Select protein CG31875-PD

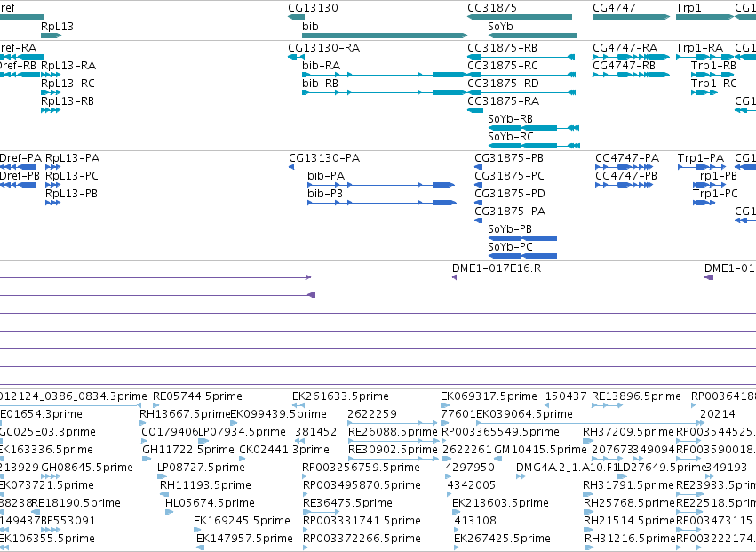(510, 194)
